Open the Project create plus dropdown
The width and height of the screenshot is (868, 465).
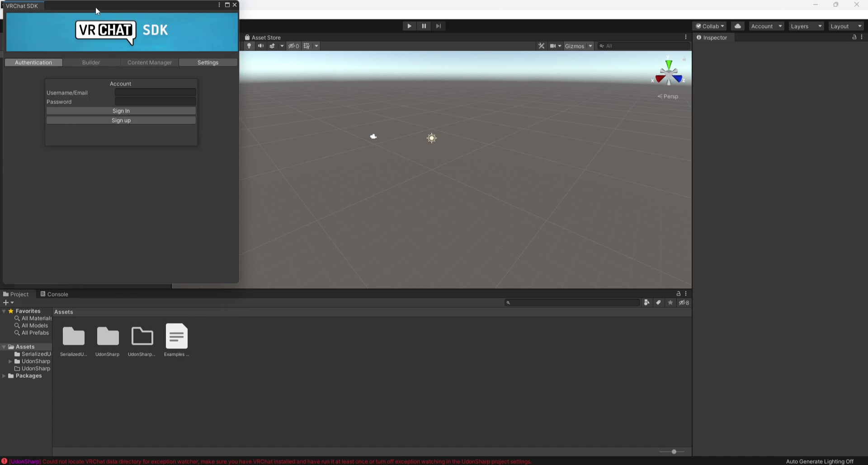(x=8, y=303)
